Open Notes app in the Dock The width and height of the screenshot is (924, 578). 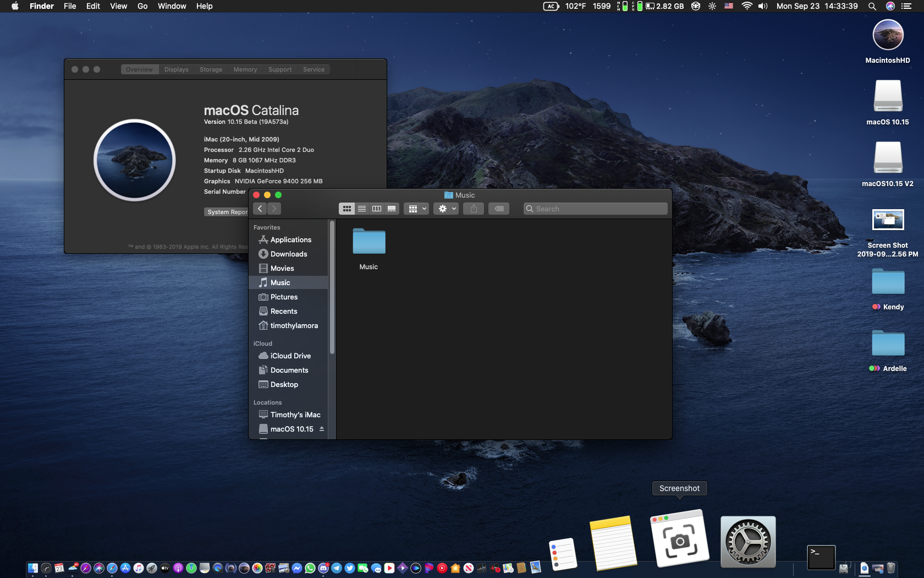pyautogui.click(x=613, y=543)
